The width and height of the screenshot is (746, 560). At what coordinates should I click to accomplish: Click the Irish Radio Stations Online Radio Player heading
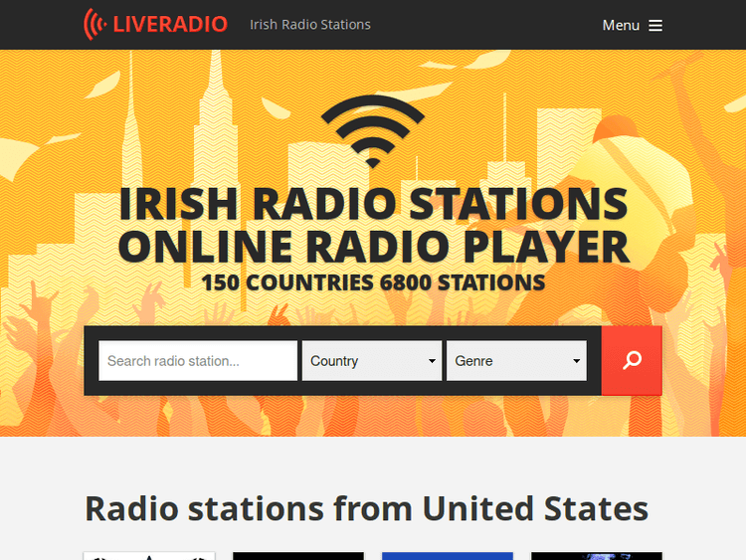[x=373, y=225]
